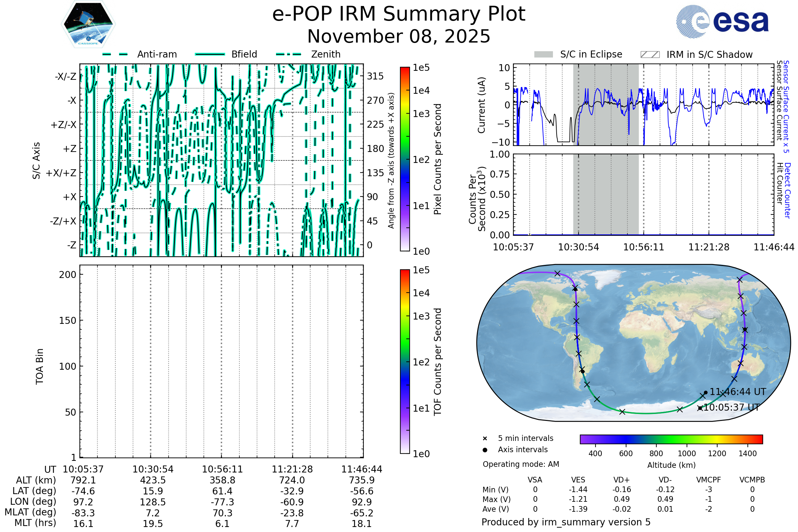Click the VES column header

(578, 480)
